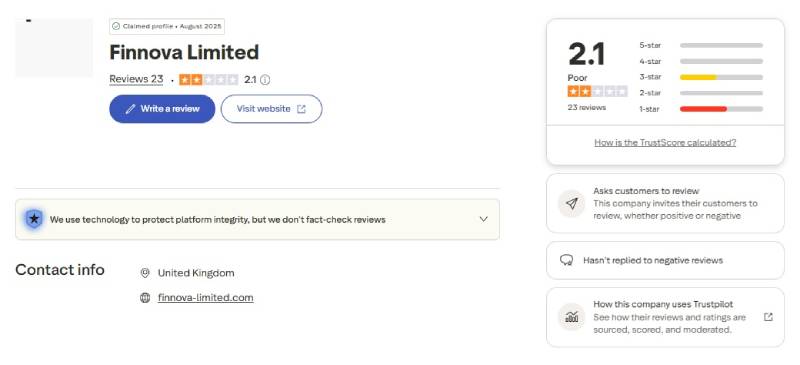The width and height of the screenshot is (800, 365).
Task: Click the blue shield star icon
Action: [x=34, y=220]
